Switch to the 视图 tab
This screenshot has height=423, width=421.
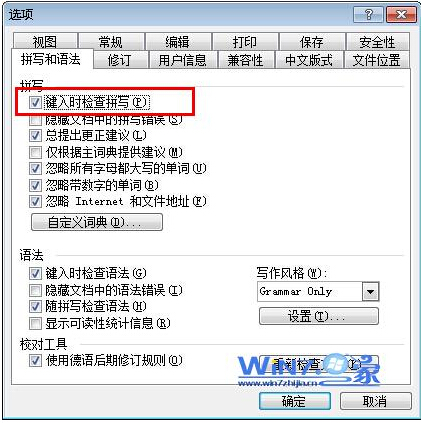(45, 41)
